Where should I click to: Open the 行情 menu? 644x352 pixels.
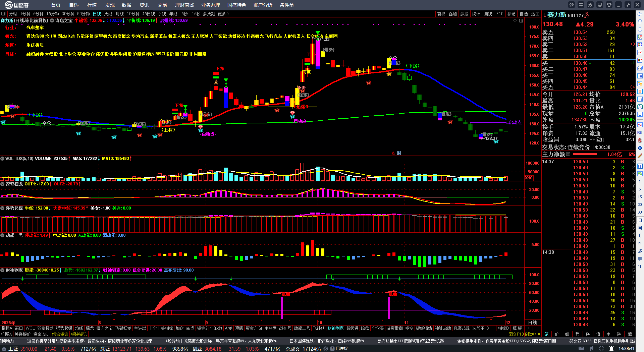pos(92,5)
